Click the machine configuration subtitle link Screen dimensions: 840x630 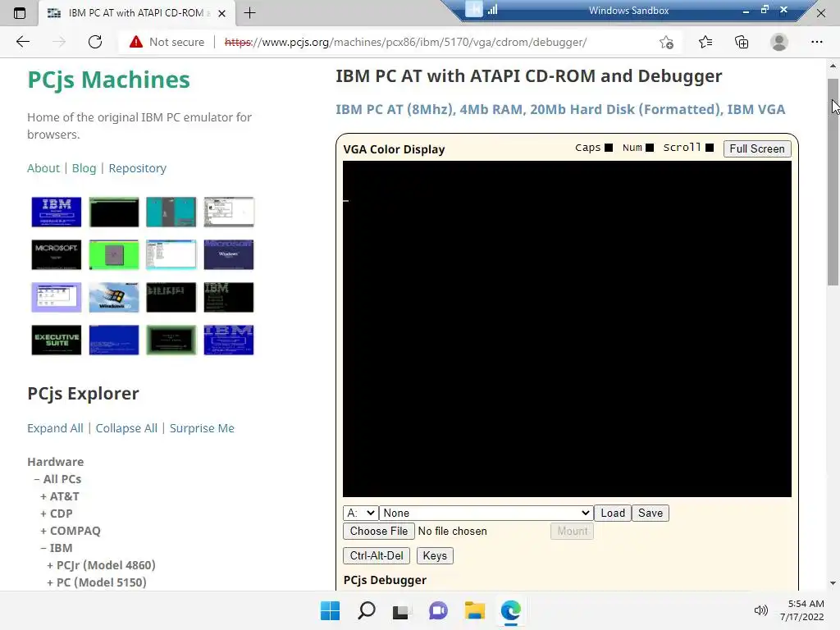[x=560, y=109]
